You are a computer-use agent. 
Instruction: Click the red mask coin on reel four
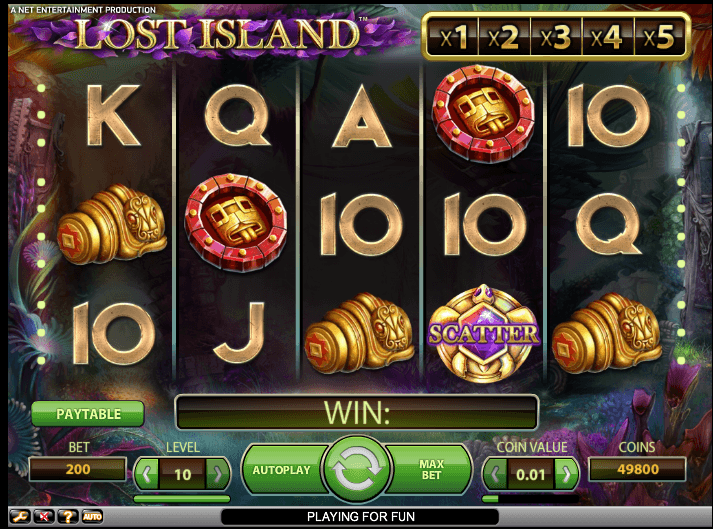click(x=483, y=113)
